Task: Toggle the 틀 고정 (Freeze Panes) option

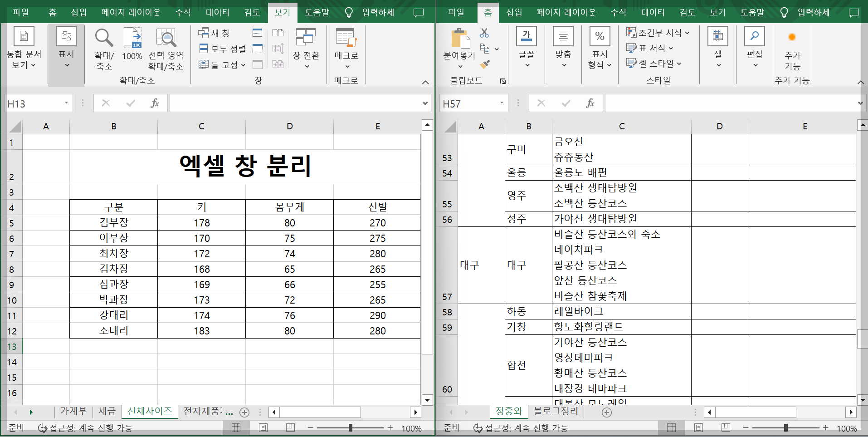Action: (221, 64)
